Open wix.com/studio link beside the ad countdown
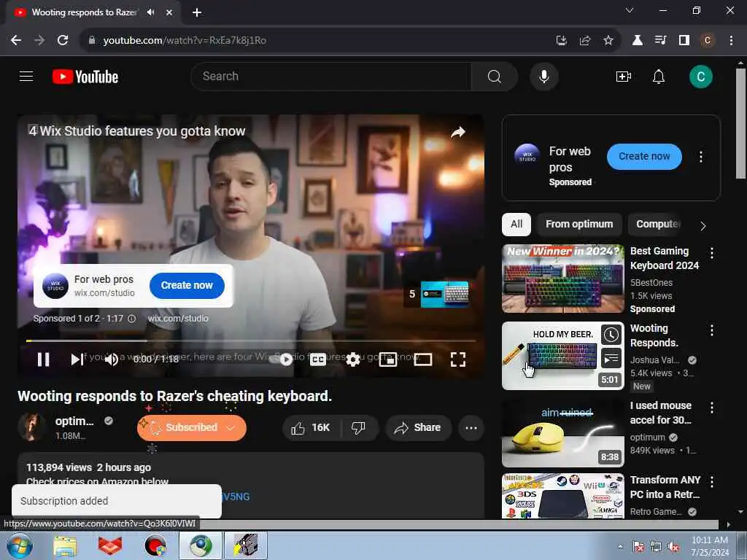Screen dimensions: 747x560 (x=178, y=319)
